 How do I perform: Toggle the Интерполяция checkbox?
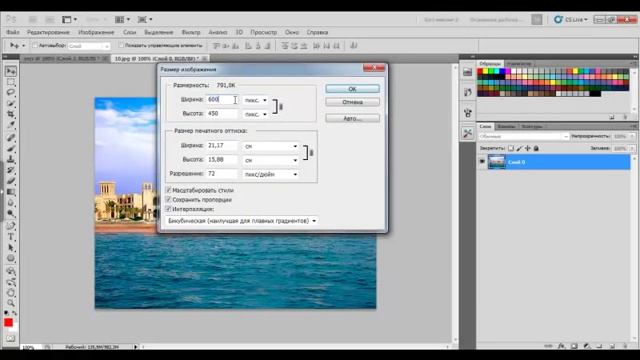coord(168,209)
